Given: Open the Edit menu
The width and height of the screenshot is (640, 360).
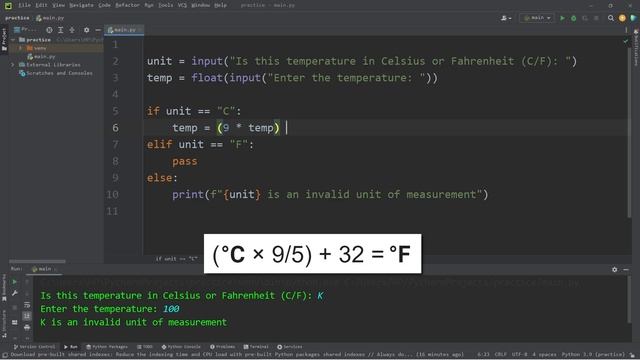Looking at the screenshot, I should 41,5.
